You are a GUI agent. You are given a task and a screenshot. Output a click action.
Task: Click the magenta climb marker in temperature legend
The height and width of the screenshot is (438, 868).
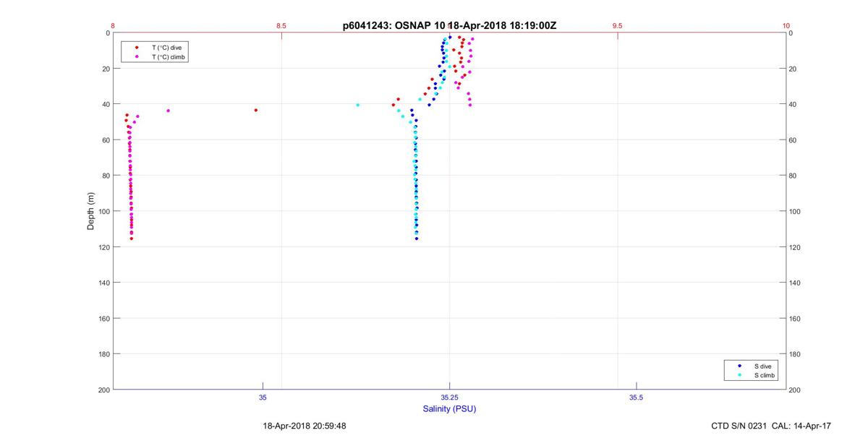[x=137, y=56]
